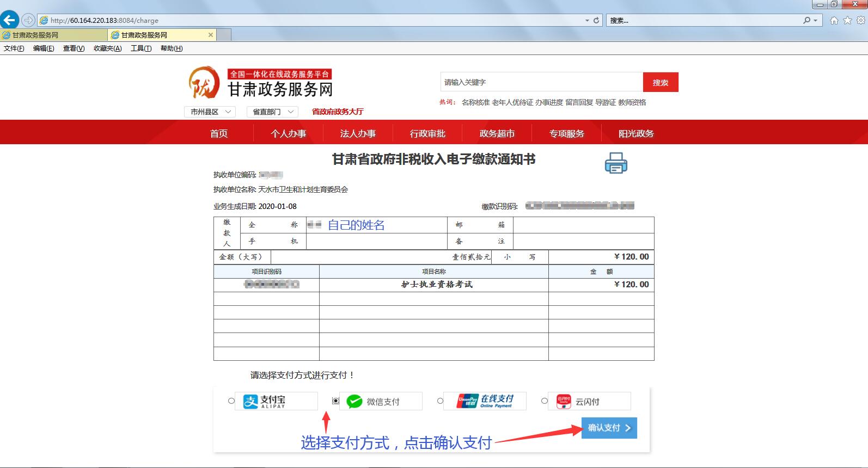
Task: Select the 微信支付 radio button
Action: pos(335,401)
